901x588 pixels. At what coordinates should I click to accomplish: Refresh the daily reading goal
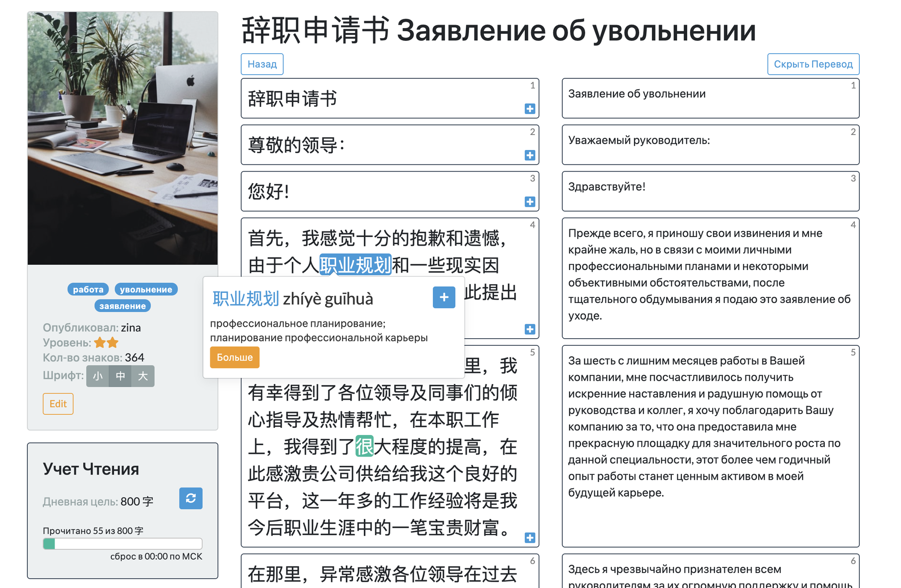191,498
